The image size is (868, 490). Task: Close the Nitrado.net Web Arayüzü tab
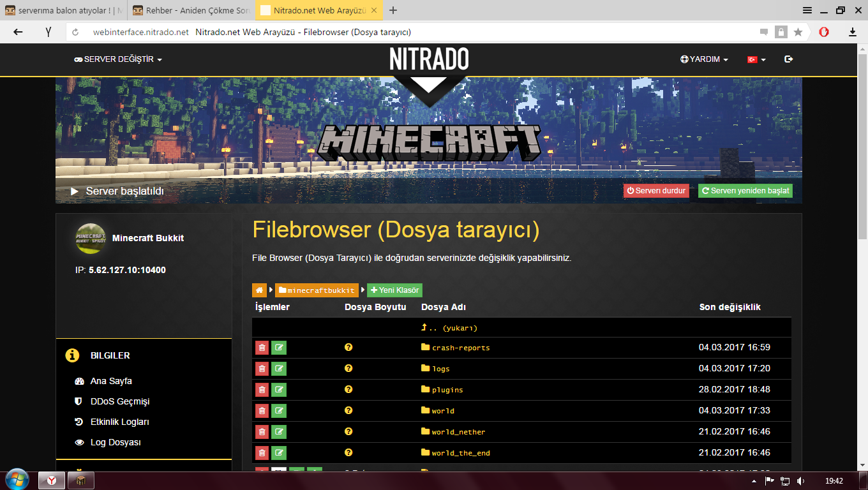pos(373,10)
